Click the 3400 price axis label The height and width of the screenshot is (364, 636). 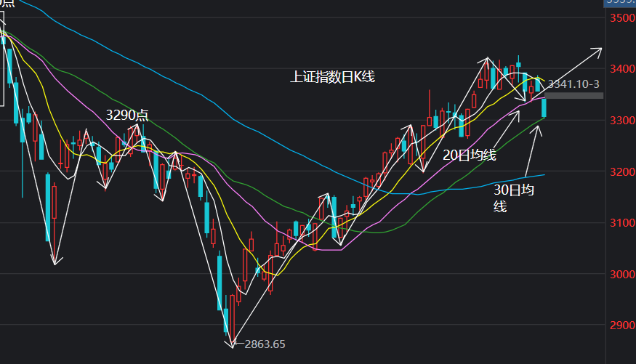pyautogui.click(x=623, y=69)
